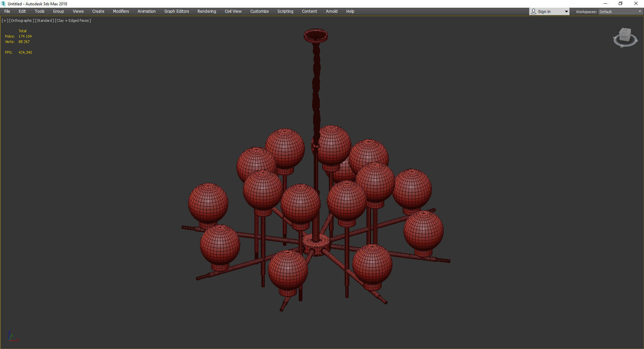Open the Workspaces Default dropdown
644x349 pixels.
coord(620,12)
